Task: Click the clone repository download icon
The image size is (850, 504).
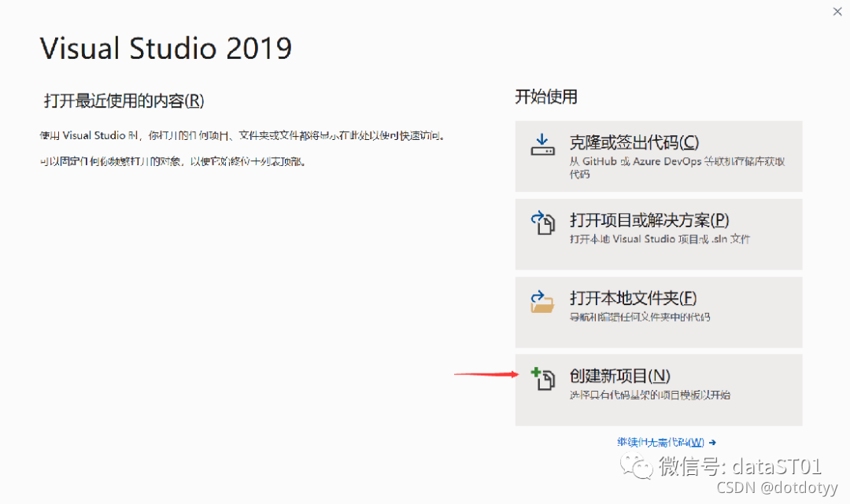Action: (x=542, y=145)
